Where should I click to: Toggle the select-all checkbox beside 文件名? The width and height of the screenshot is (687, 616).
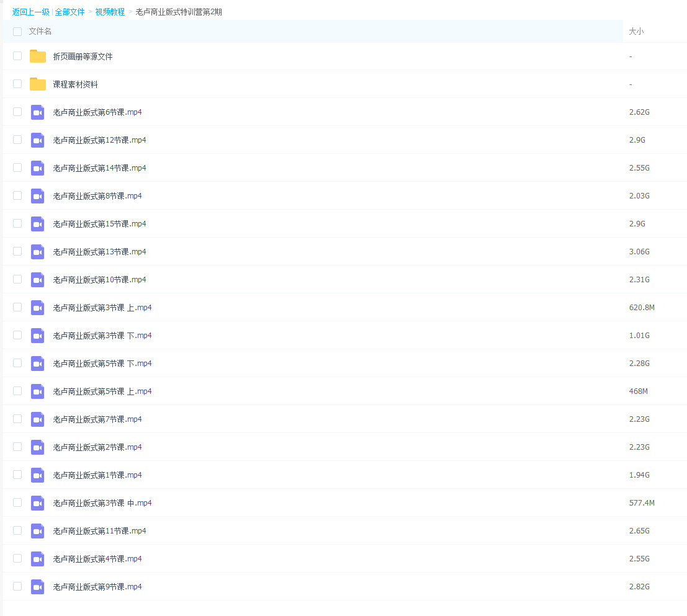17,32
